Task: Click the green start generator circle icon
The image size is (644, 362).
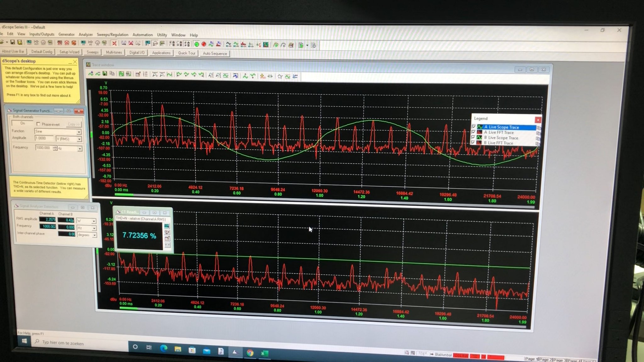Action: pos(197,44)
